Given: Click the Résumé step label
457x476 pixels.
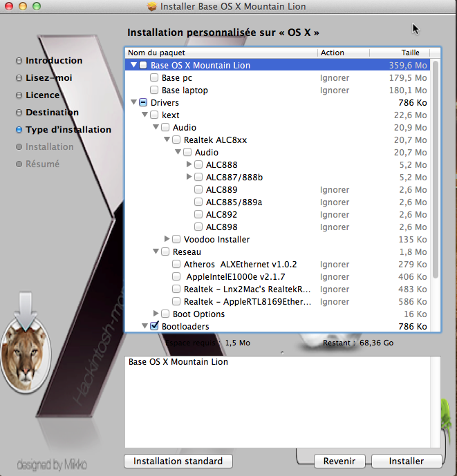Looking at the screenshot, I should [x=43, y=164].
